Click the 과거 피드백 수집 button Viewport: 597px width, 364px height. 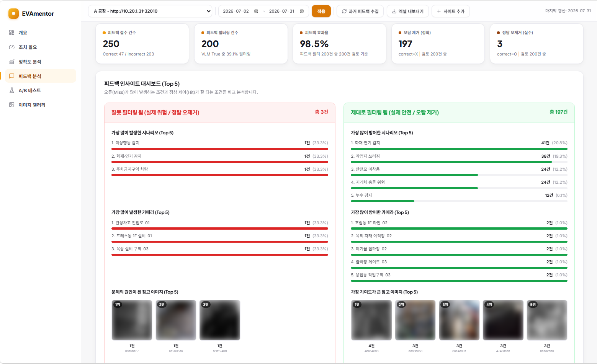(360, 11)
